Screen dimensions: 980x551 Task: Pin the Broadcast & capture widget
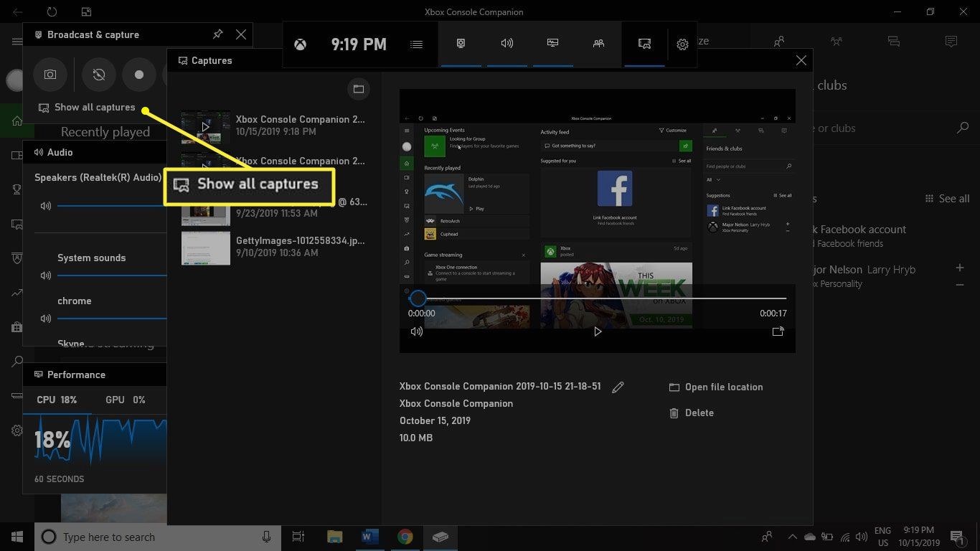[218, 34]
